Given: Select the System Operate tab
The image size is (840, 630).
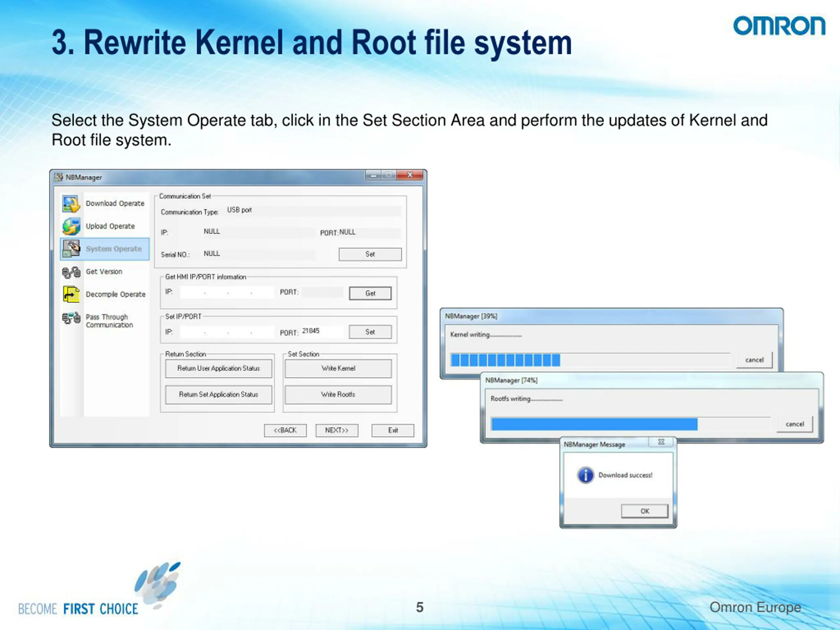Looking at the screenshot, I should (x=105, y=249).
